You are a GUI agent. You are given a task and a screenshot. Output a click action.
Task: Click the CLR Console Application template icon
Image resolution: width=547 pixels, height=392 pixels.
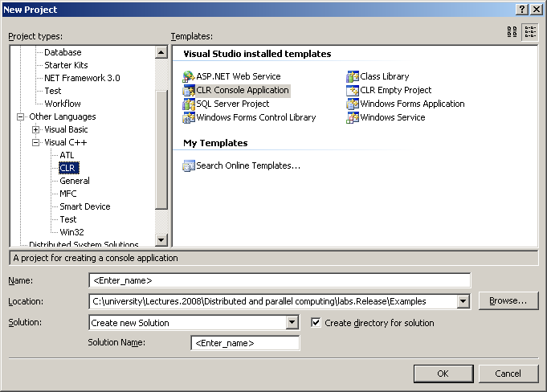[x=189, y=90]
